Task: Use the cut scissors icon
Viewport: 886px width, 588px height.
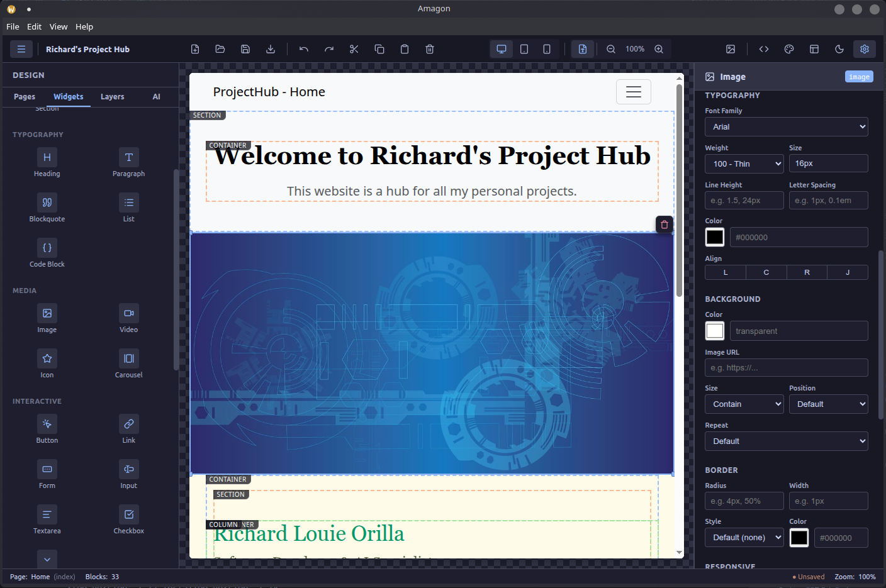Action: (354, 48)
